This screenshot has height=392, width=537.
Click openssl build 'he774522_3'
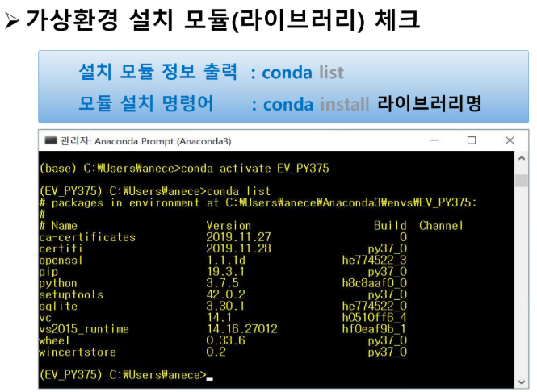pyautogui.click(x=375, y=261)
